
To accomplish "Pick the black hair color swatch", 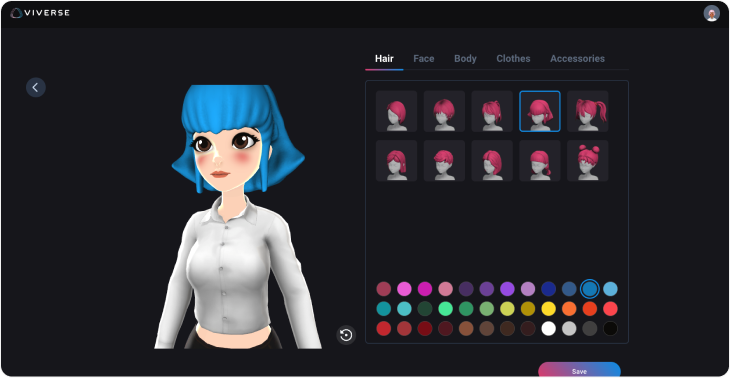I will coord(610,329).
